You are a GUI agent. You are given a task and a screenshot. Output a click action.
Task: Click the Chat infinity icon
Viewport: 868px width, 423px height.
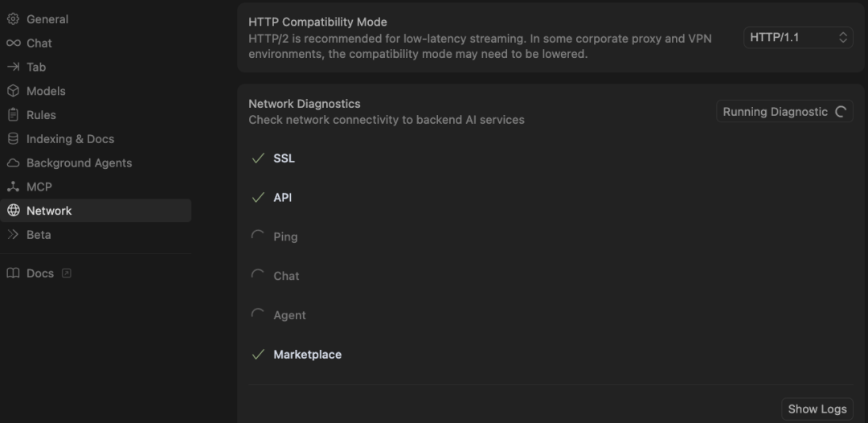tap(13, 43)
